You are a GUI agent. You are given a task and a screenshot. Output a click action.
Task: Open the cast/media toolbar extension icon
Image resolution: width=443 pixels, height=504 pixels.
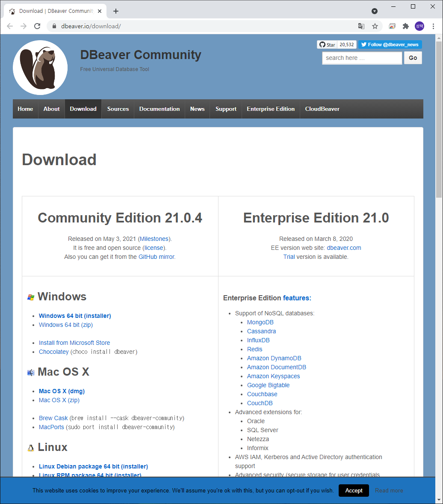[x=392, y=26]
